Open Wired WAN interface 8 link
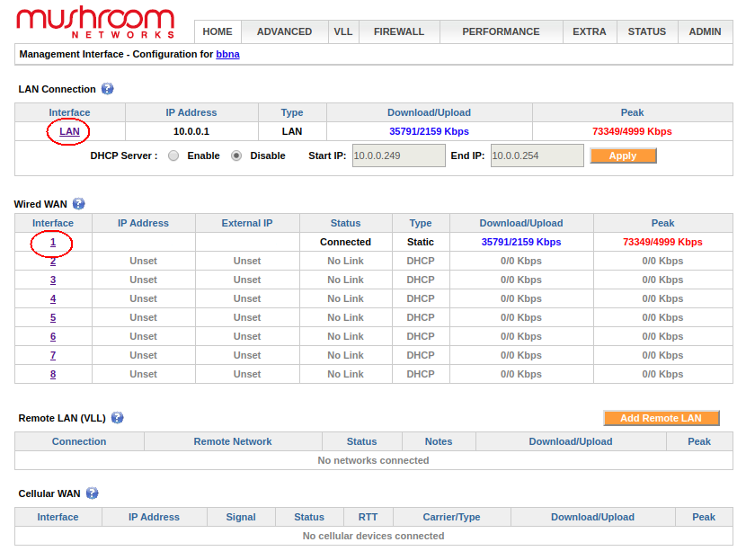 (x=53, y=374)
